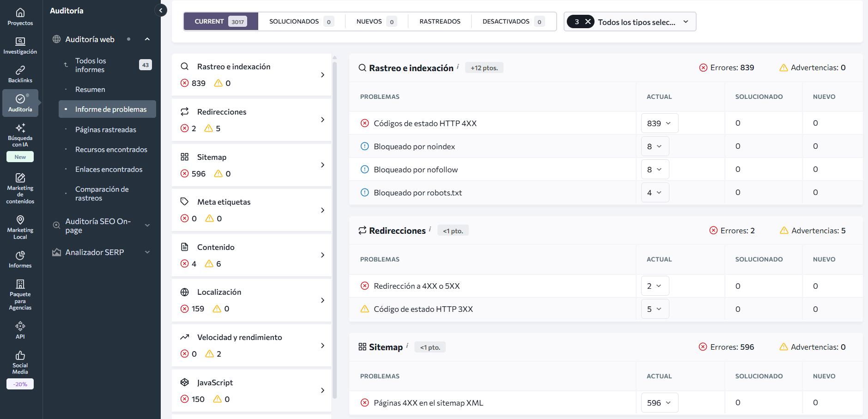The height and width of the screenshot is (419, 868).
Task: Select Informe de problemas menu item
Action: coord(107,109)
